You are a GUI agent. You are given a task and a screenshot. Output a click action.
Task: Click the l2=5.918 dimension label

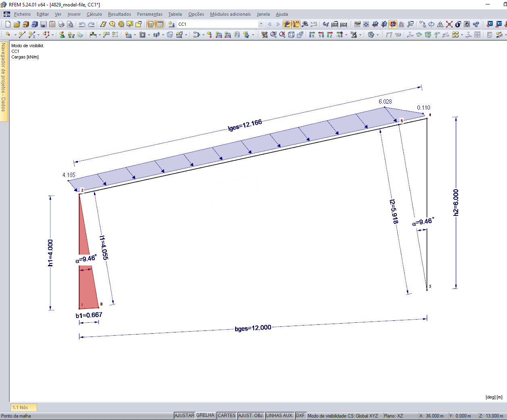tap(394, 211)
